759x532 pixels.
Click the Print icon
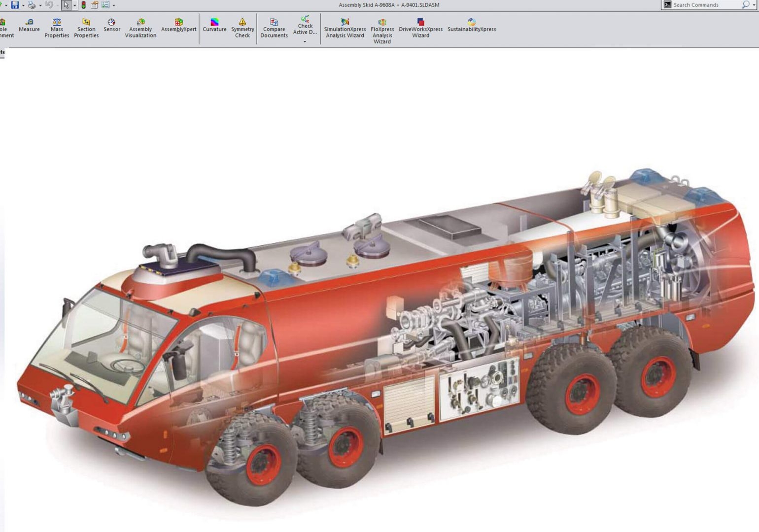[32, 5]
